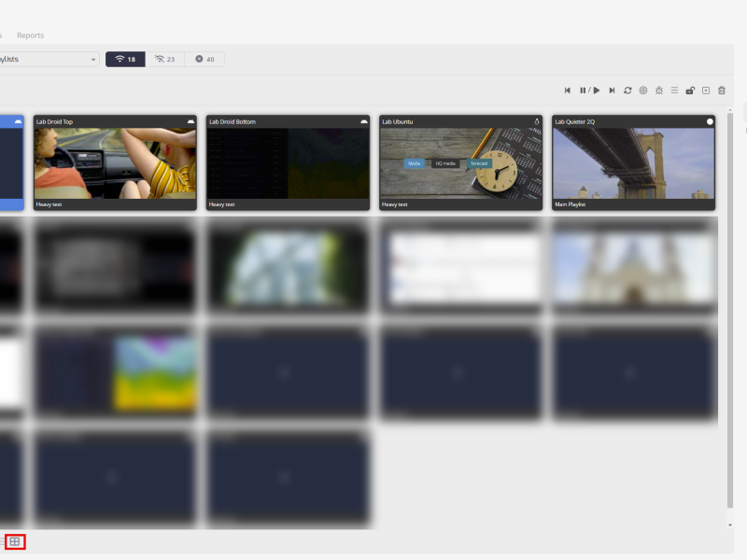
Task: Click 'Main Playlist' label under Lab Quieter 2Q
Action: point(571,204)
